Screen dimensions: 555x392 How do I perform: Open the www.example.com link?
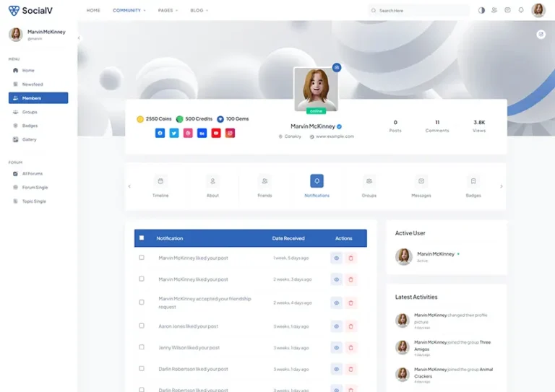click(x=335, y=136)
